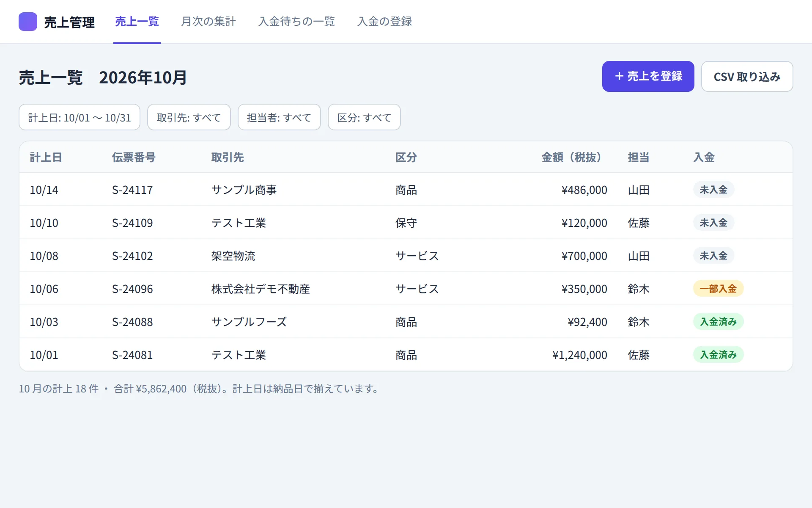The width and height of the screenshot is (812, 508).
Task: Click the 担当 column header
Action: tap(639, 157)
